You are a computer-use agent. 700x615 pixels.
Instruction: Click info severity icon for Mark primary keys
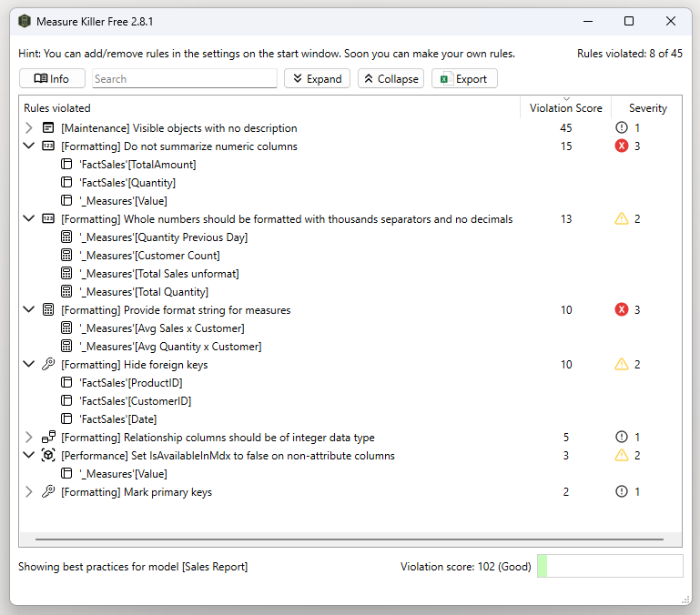622,491
